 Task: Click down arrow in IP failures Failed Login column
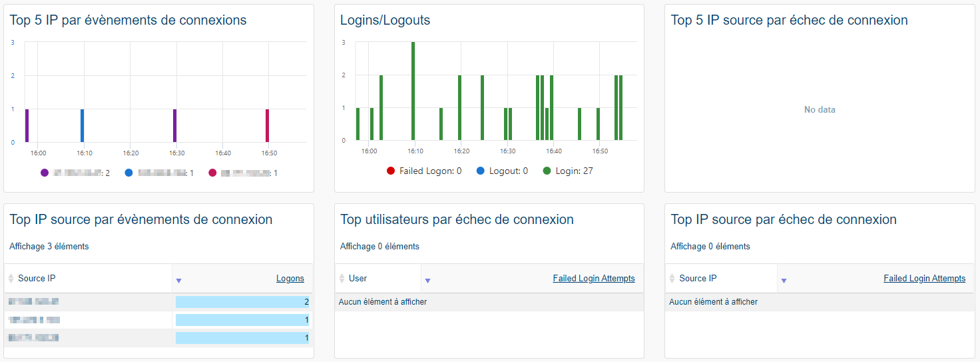point(784,281)
